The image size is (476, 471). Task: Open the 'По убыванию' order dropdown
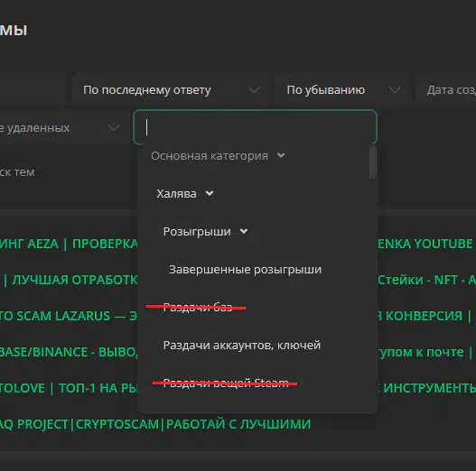(x=344, y=90)
